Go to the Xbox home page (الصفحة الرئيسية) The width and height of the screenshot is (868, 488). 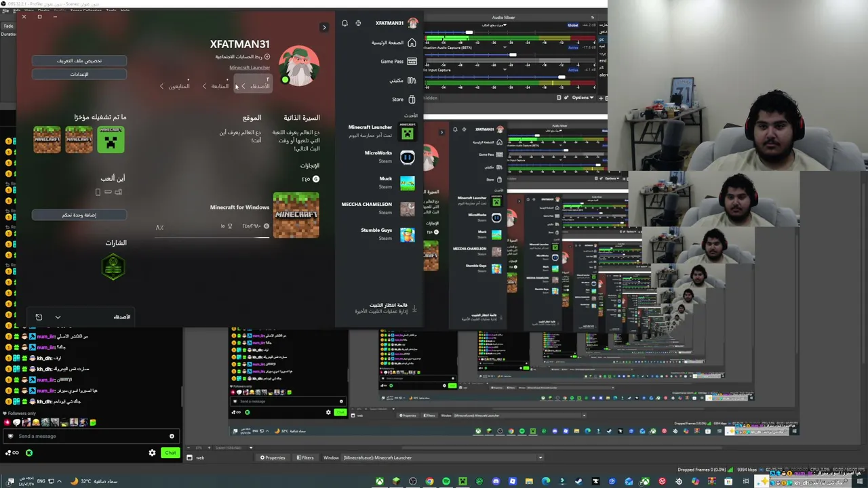pyautogui.click(x=393, y=43)
